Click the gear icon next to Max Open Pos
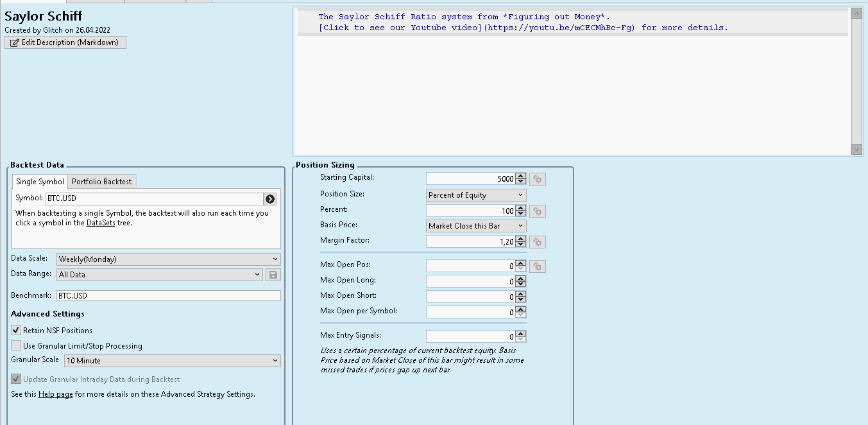The width and height of the screenshot is (868, 425). click(538, 266)
